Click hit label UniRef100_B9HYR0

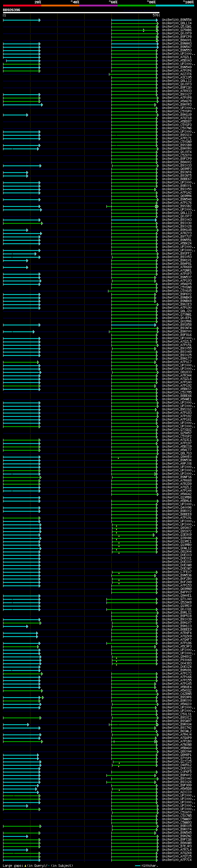[x=177, y=149]
